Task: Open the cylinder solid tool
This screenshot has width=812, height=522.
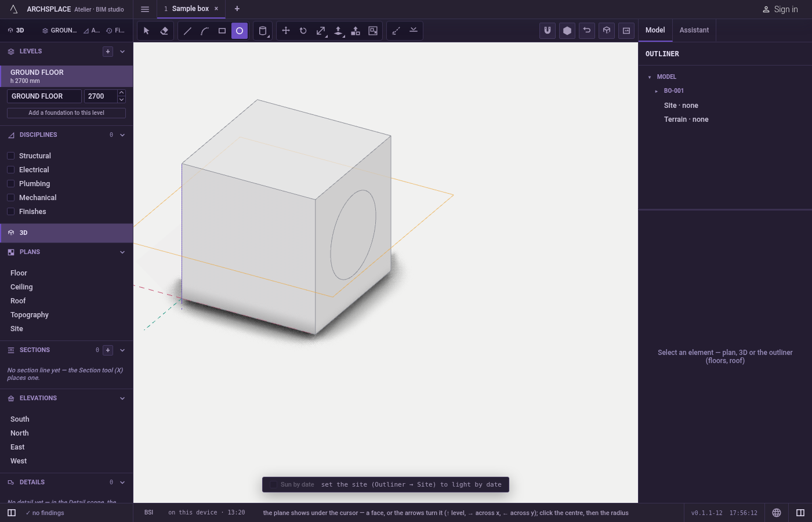Action: (x=263, y=31)
